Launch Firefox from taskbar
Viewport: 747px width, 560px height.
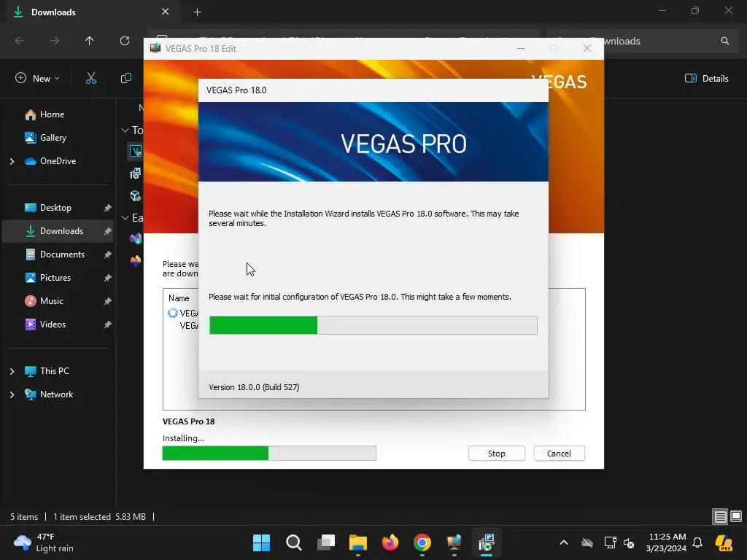[x=390, y=542]
